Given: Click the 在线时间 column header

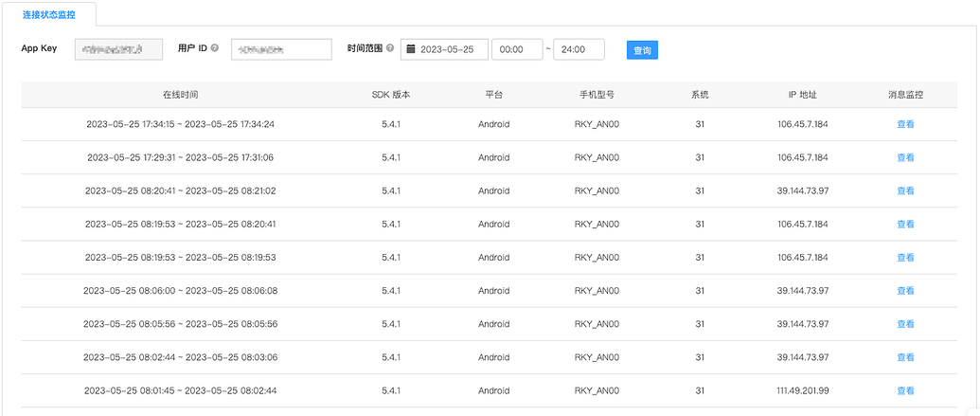Looking at the screenshot, I should (x=181, y=95).
